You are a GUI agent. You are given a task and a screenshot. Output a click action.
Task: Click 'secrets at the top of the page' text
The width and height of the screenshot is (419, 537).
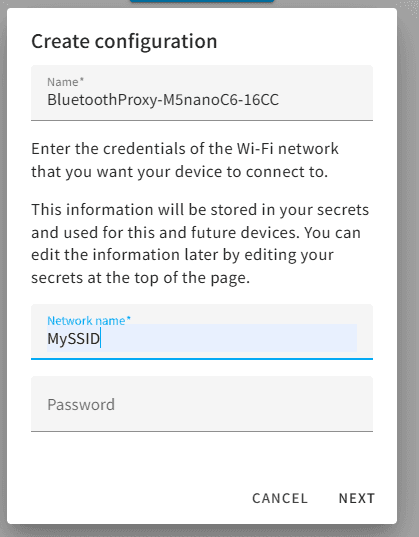click(140, 278)
